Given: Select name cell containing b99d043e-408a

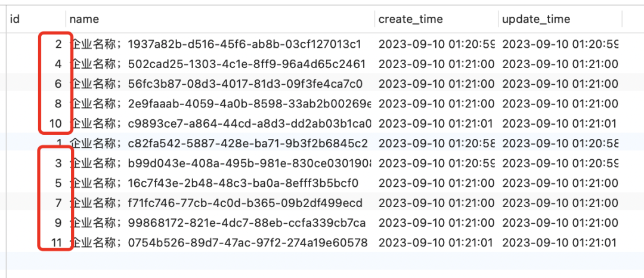Looking at the screenshot, I should coord(217,163).
